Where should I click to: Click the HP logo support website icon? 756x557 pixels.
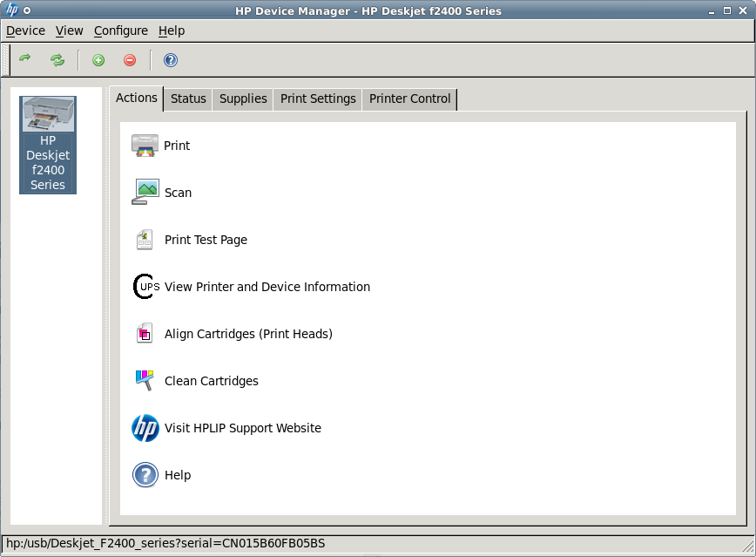[145, 428]
